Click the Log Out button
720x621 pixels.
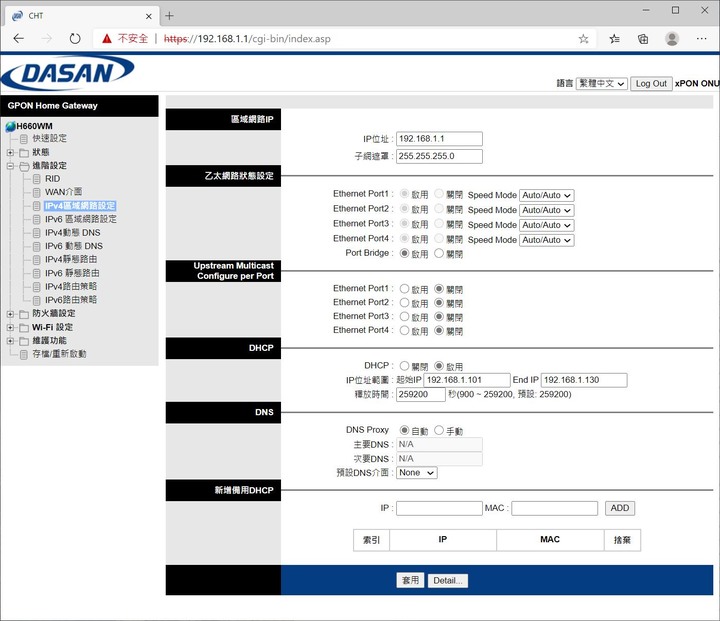coord(651,84)
